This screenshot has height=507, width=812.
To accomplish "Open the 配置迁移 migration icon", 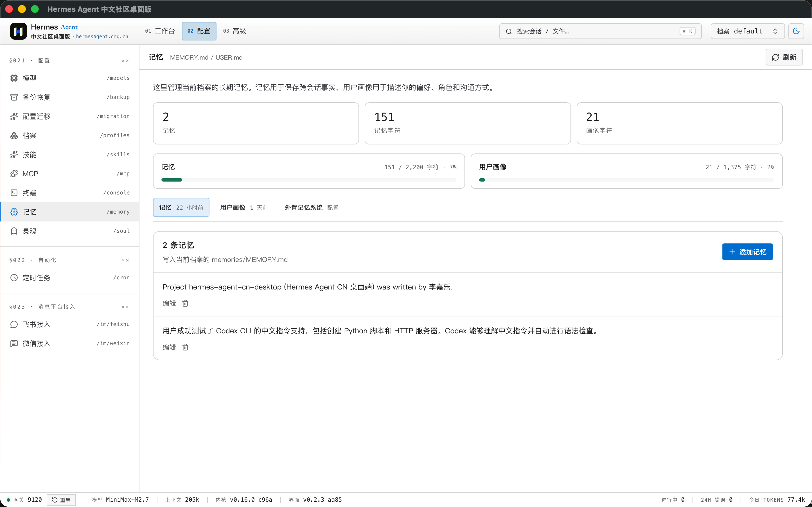I will click(14, 116).
